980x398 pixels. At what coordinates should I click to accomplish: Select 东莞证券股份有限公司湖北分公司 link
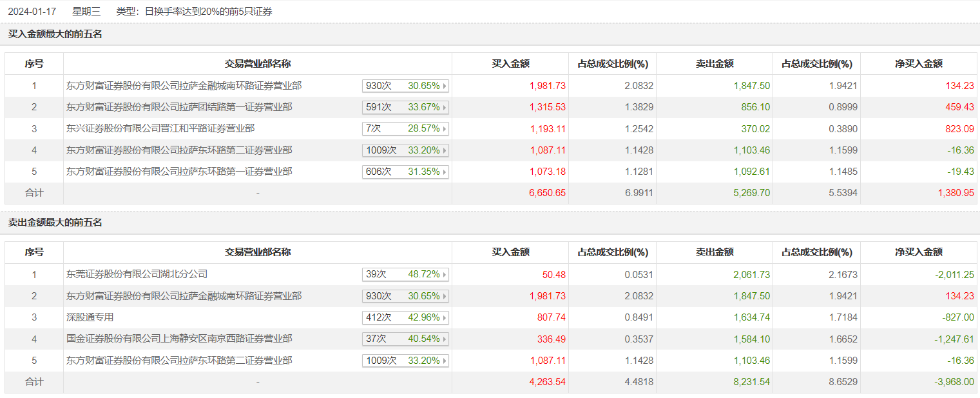[x=137, y=274]
